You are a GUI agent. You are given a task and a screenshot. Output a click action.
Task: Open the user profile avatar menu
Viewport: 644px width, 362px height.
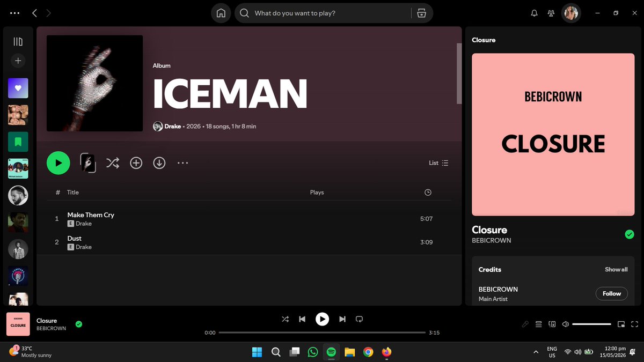(571, 13)
